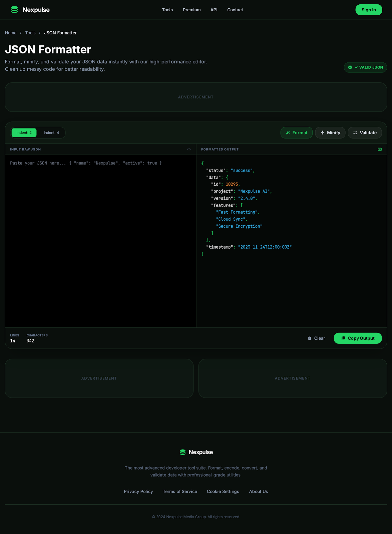Viewport: 392px width, 534px height.
Task: Click the VALID JSON status badge
Action: point(365,67)
